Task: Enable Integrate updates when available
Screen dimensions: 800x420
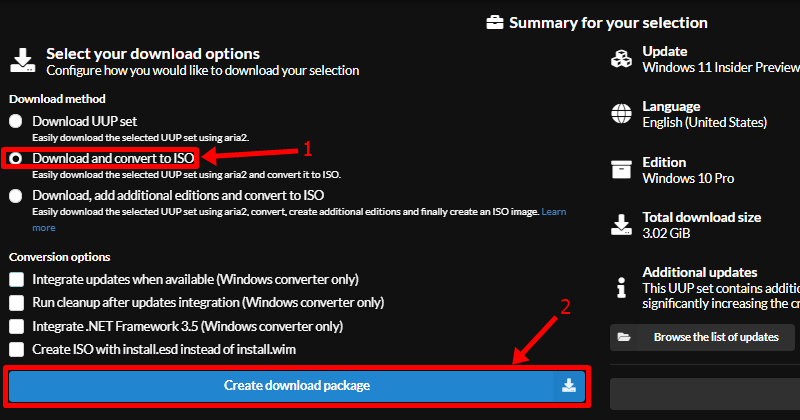Action: pyautogui.click(x=15, y=279)
